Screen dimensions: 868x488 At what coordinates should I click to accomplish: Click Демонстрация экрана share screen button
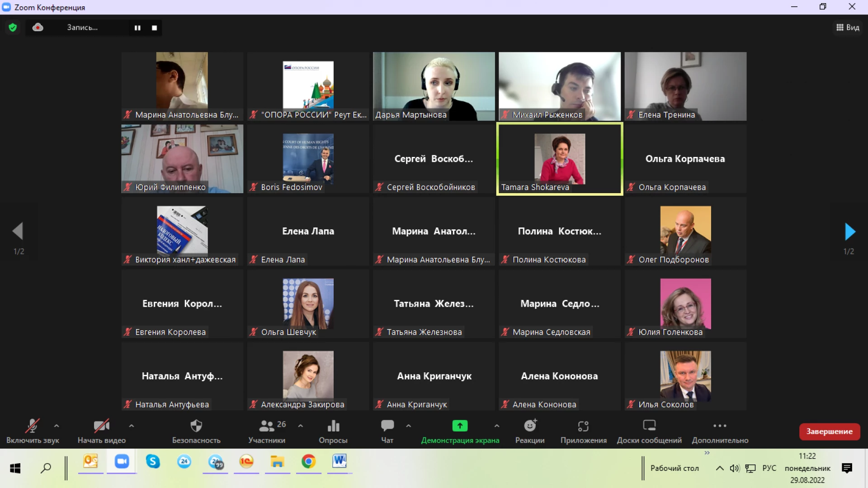tap(460, 426)
